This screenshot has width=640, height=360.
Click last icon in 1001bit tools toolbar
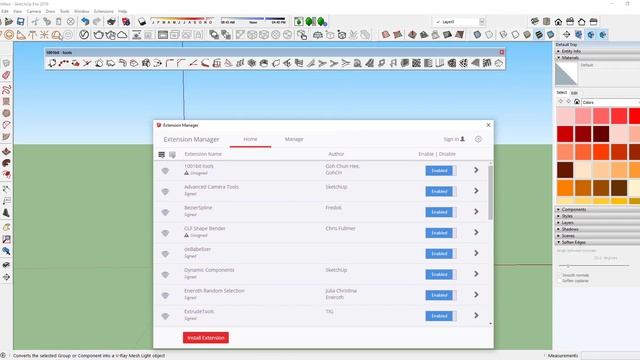point(499,63)
